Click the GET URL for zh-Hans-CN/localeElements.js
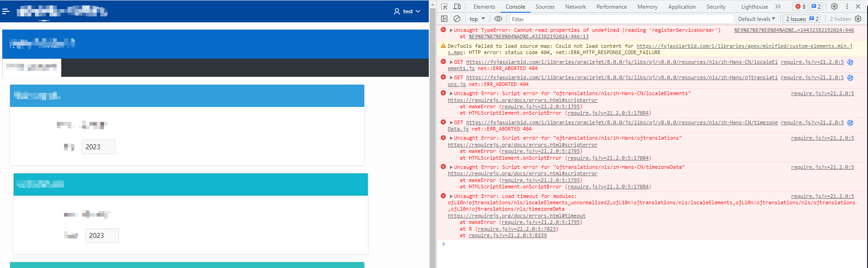The width and height of the screenshot is (868, 268). coord(622,62)
